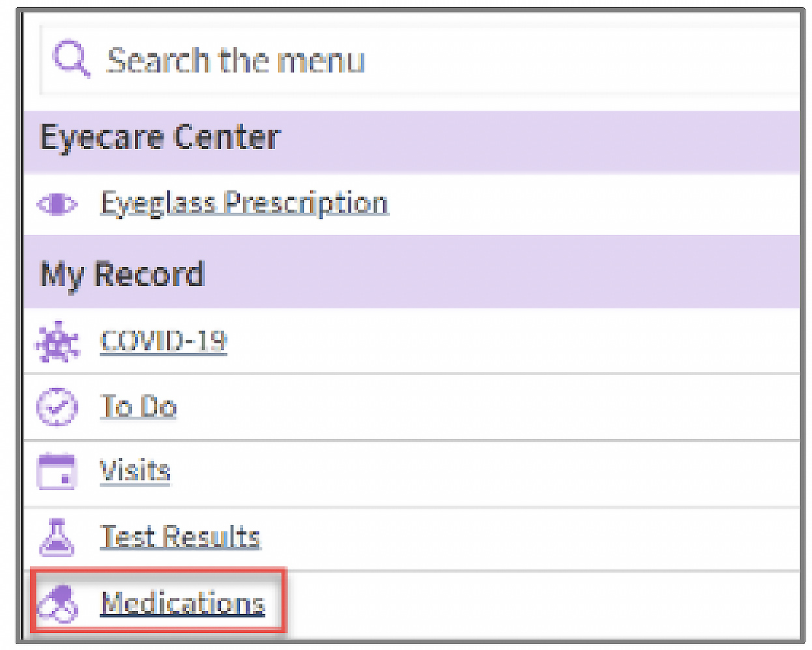Click the Visits calendar icon
812x650 pixels.
tap(57, 472)
